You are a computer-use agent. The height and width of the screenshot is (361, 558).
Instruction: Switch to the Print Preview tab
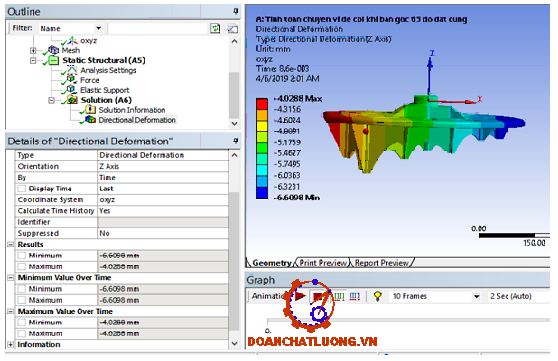click(323, 263)
